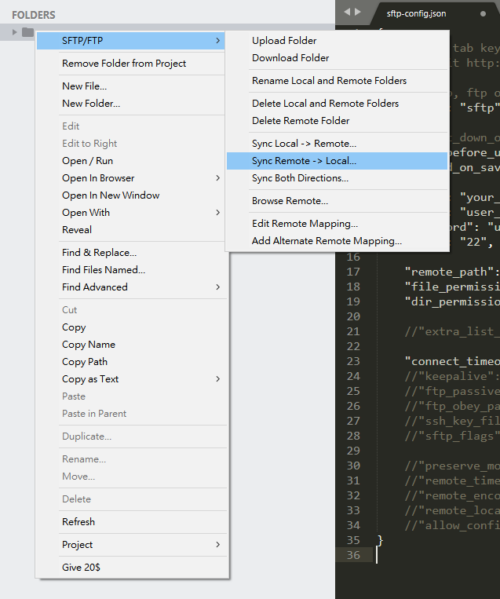The height and width of the screenshot is (599, 500).
Task: Expand Project submenu arrow
Action: click(218, 545)
